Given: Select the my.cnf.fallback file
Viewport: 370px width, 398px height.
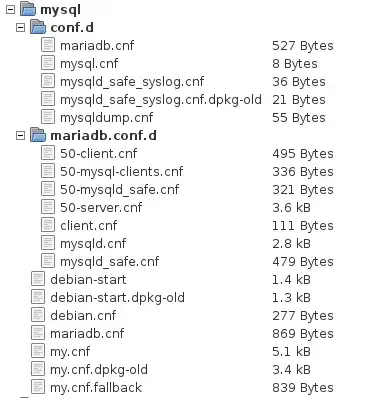Looking at the screenshot, I should point(96,388).
